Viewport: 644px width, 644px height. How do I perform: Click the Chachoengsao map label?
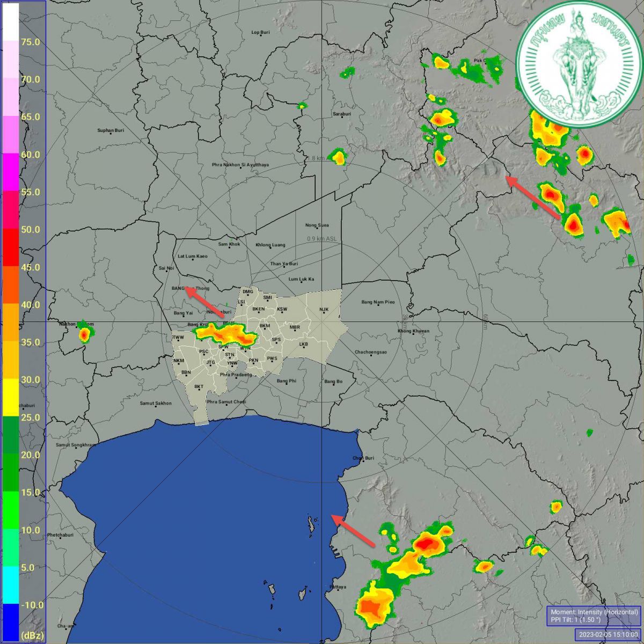click(x=371, y=352)
